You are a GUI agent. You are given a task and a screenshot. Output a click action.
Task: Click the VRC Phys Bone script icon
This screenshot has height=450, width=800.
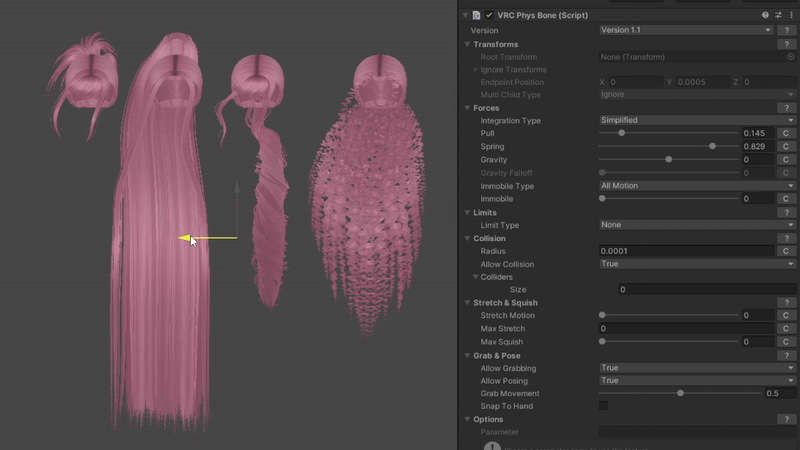click(476, 15)
